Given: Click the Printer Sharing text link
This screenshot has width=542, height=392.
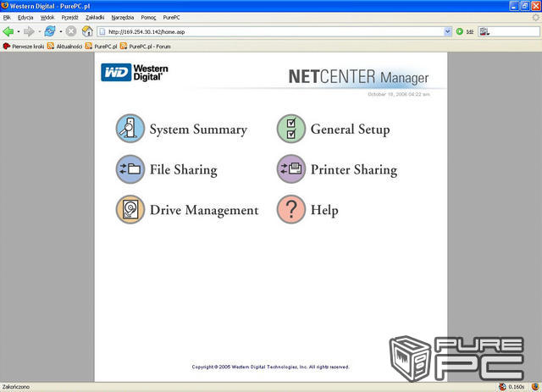Looking at the screenshot, I should tap(353, 169).
